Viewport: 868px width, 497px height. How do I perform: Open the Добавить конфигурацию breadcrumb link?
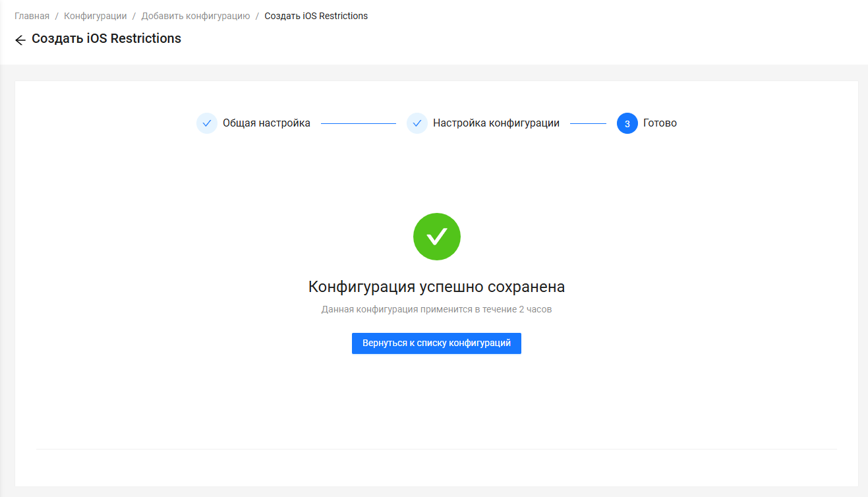pos(195,16)
